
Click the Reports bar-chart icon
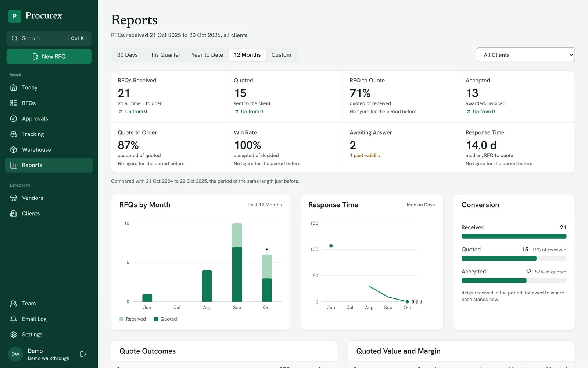click(x=14, y=165)
